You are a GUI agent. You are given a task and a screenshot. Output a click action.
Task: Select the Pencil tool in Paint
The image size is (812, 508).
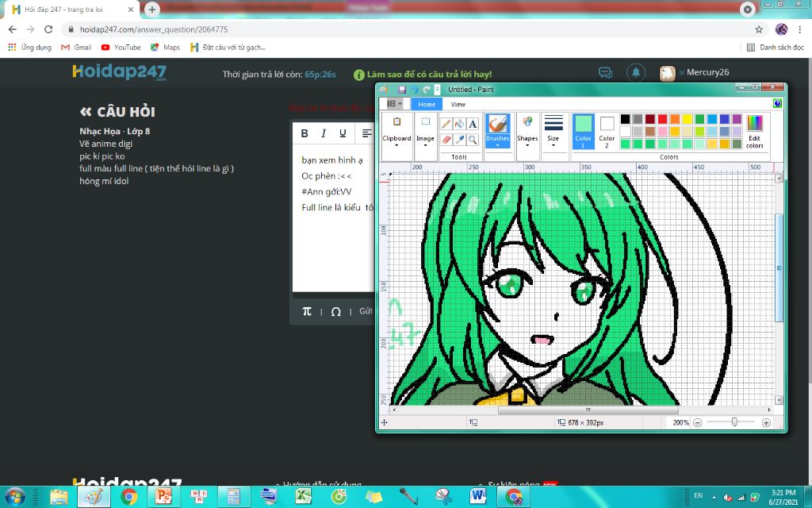point(446,124)
